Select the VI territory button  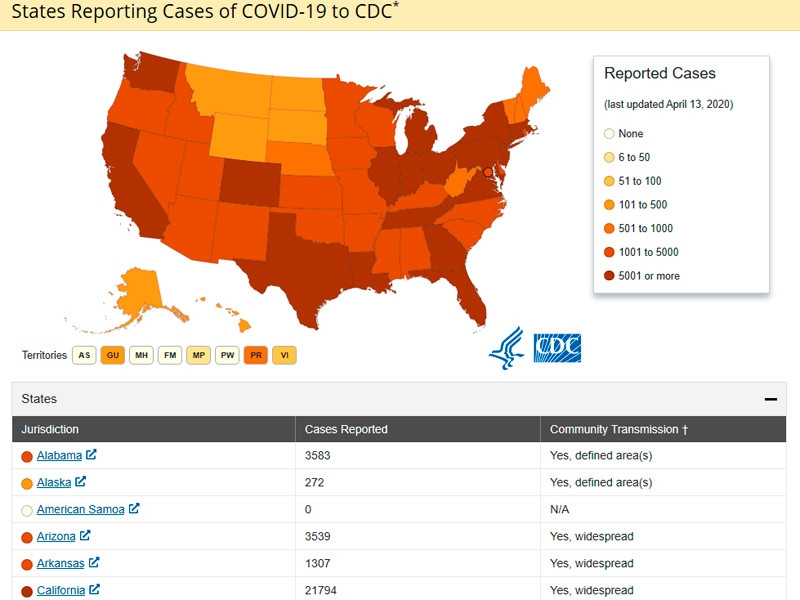[285, 355]
